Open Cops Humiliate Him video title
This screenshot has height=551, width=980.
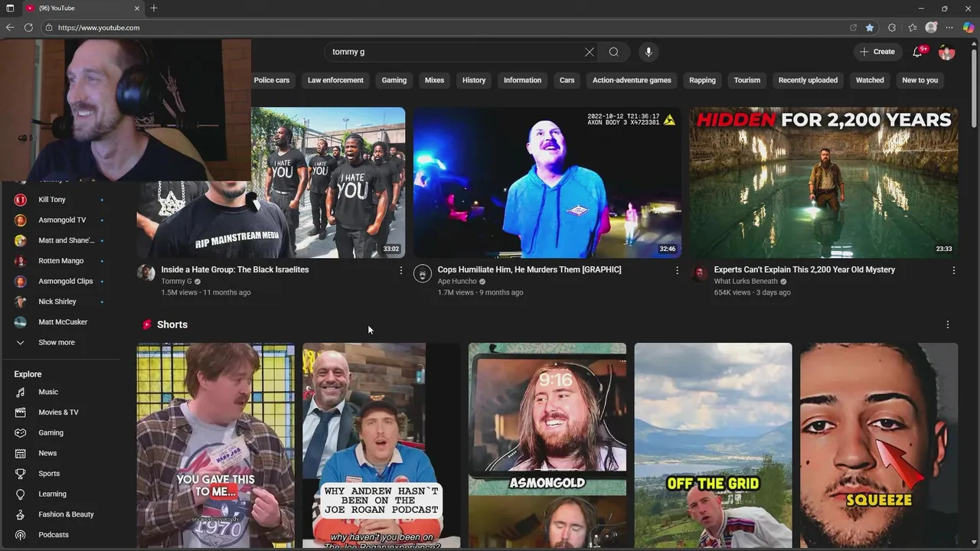[x=529, y=270]
